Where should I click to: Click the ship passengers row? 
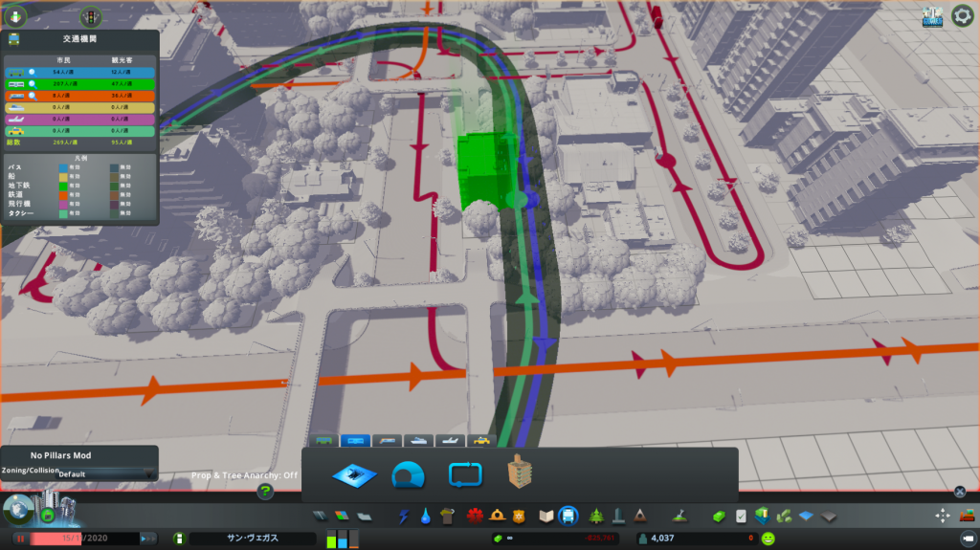[x=79, y=107]
